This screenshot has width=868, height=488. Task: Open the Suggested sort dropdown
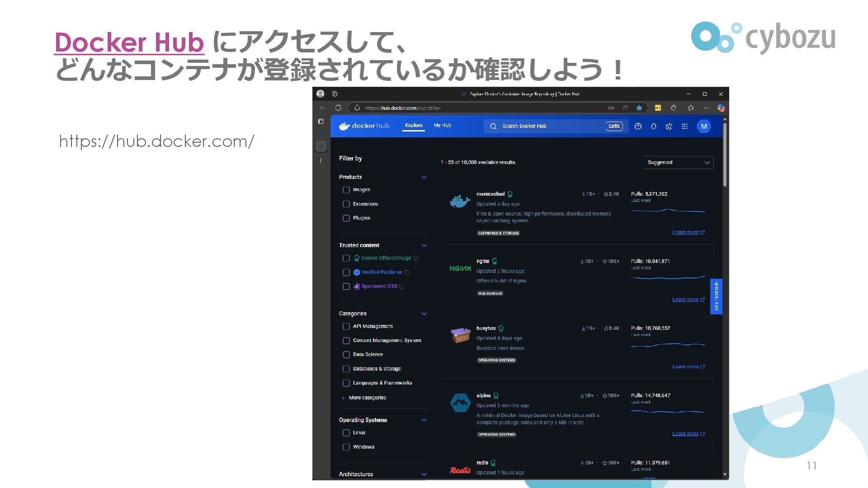point(678,163)
